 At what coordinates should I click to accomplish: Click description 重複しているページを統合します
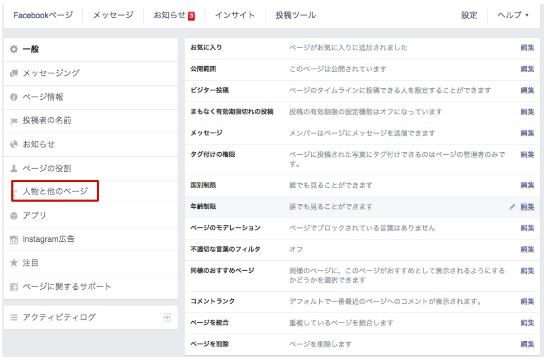[341, 323]
